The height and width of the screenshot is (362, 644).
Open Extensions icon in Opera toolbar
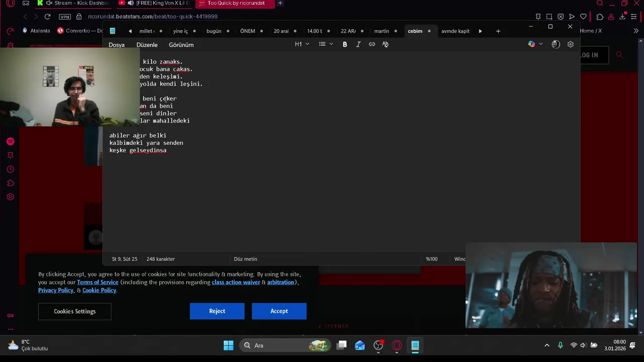click(600, 17)
